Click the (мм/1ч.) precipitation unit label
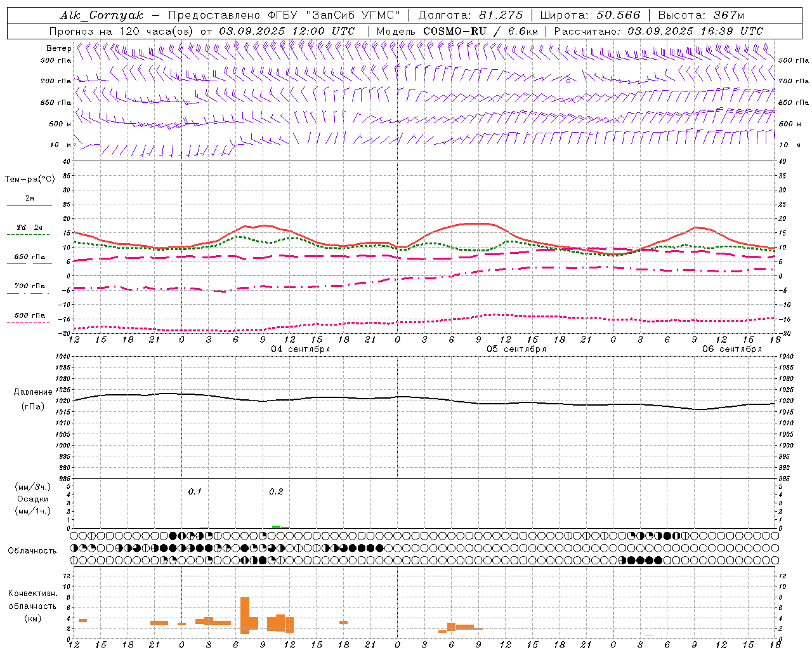The height and width of the screenshot is (650, 812). tap(33, 510)
